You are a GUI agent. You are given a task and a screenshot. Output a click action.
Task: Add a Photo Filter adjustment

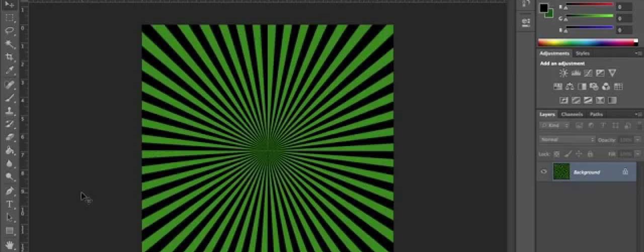click(x=594, y=87)
